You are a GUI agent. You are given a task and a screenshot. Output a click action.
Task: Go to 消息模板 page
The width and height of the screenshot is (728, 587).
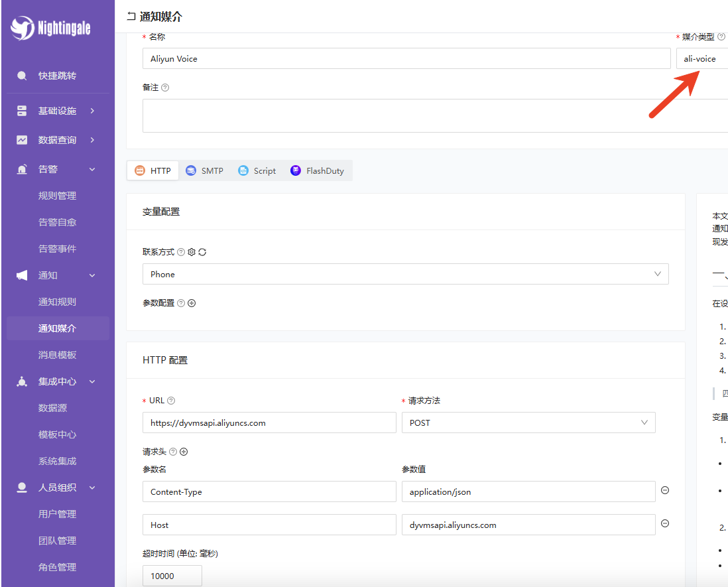pos(57,355)
